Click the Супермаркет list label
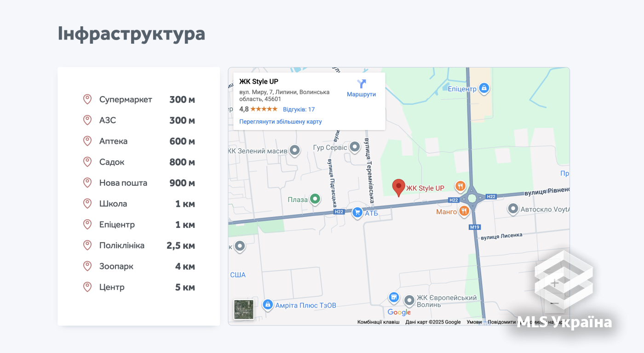The image size is (644, 353). tap(126, 99)
